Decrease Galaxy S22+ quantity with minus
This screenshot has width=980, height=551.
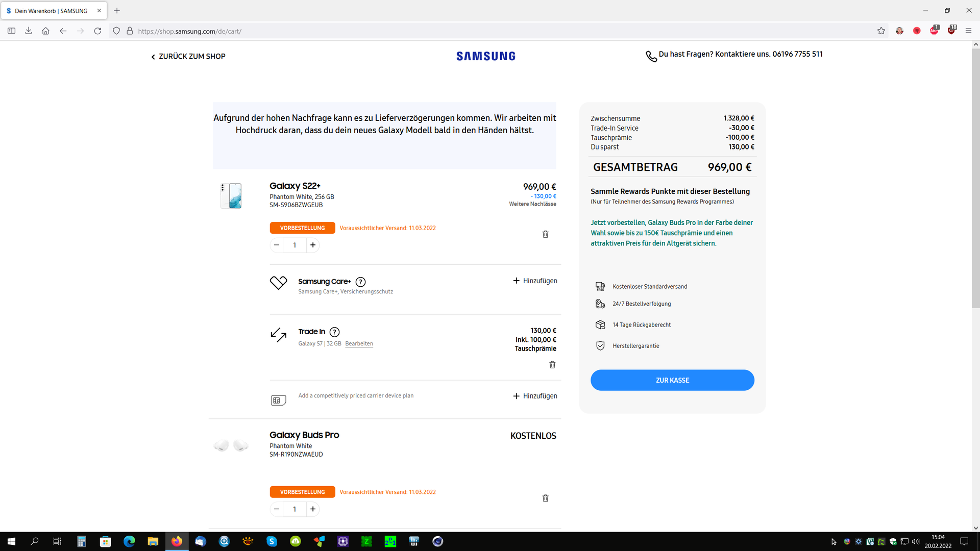[x=277, y=245]
